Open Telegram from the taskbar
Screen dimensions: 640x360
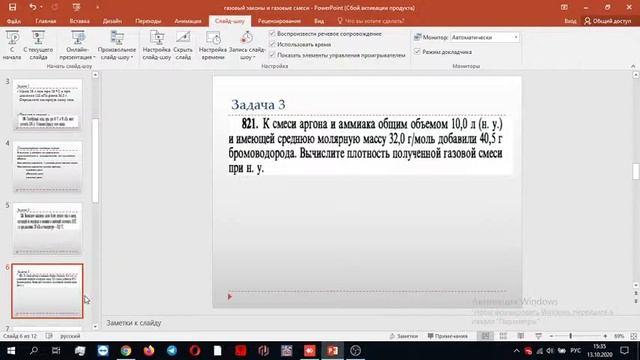(x=172, y=351)
